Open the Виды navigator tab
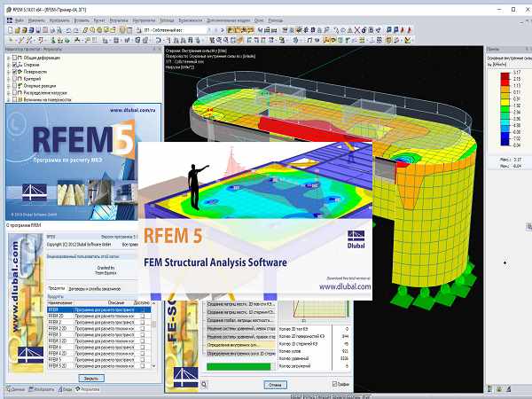 (x=65, y=389)
